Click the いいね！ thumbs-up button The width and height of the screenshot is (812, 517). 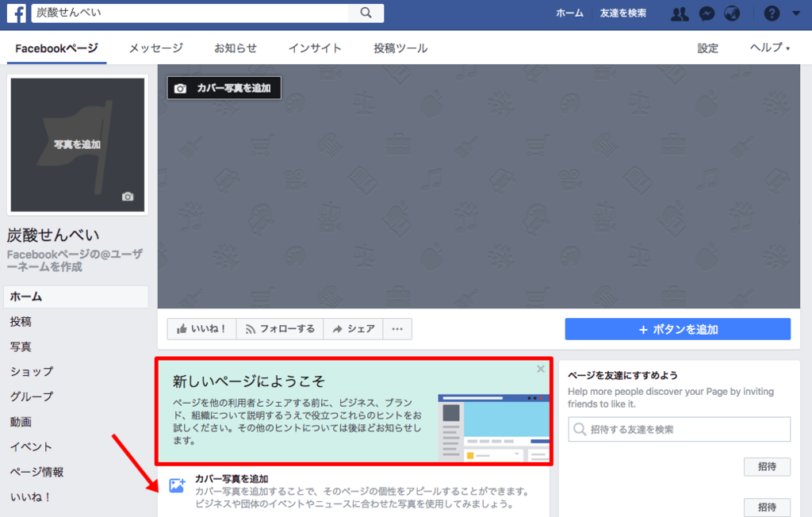pos(201,329)
